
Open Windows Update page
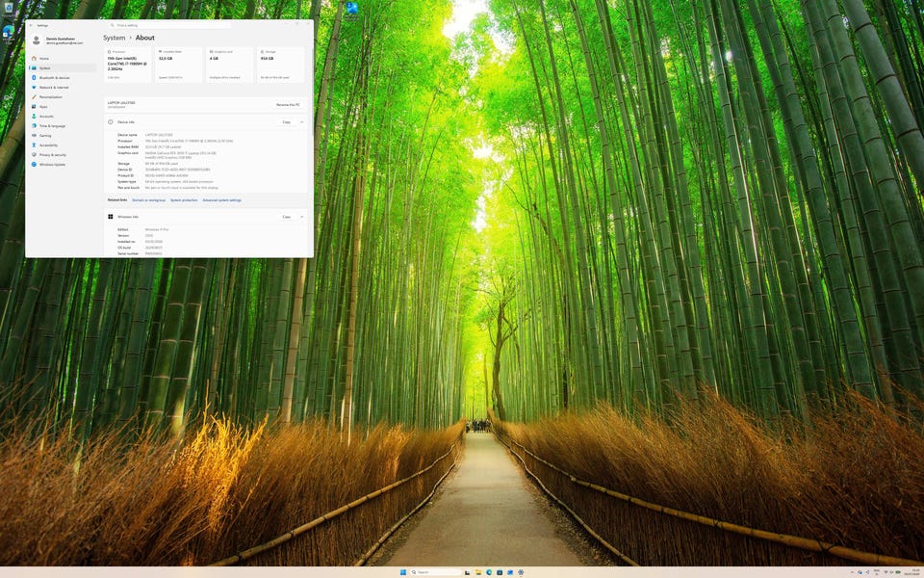(52, 165)
